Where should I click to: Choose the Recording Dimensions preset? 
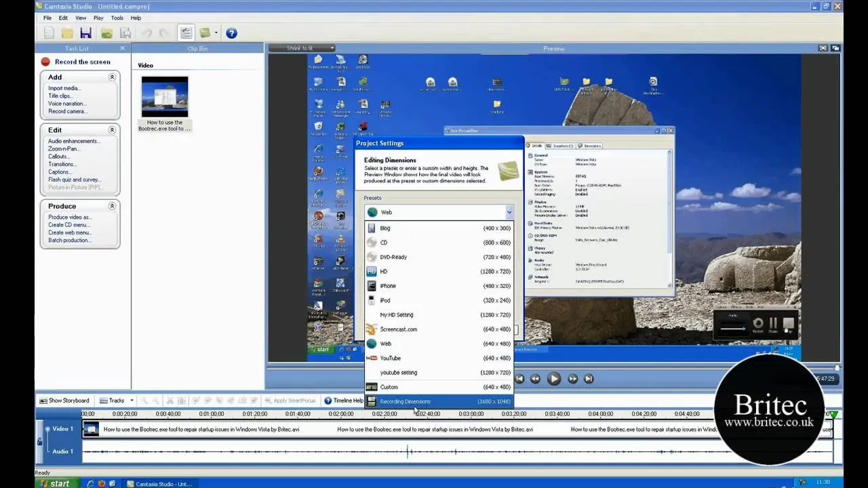coord(439,401)
